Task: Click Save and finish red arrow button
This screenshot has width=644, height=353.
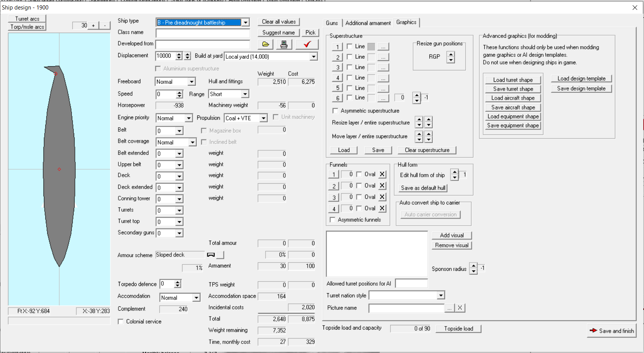Action: click(611, 331)
